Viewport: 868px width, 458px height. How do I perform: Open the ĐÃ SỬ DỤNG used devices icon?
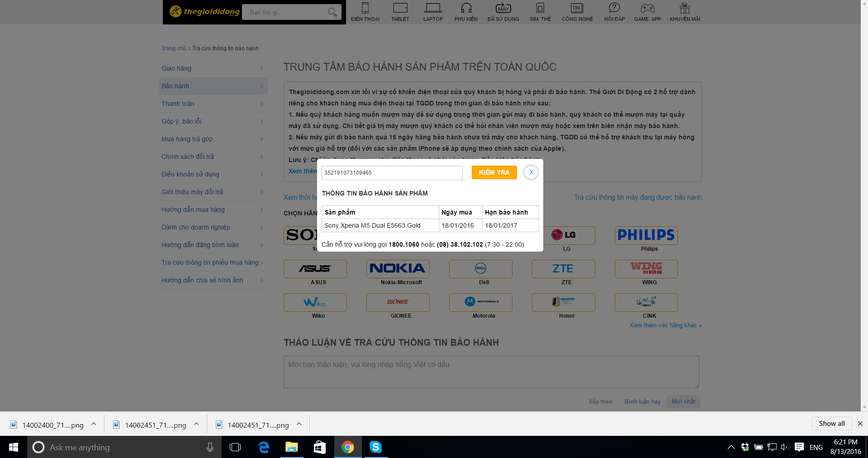coord(503,12)
